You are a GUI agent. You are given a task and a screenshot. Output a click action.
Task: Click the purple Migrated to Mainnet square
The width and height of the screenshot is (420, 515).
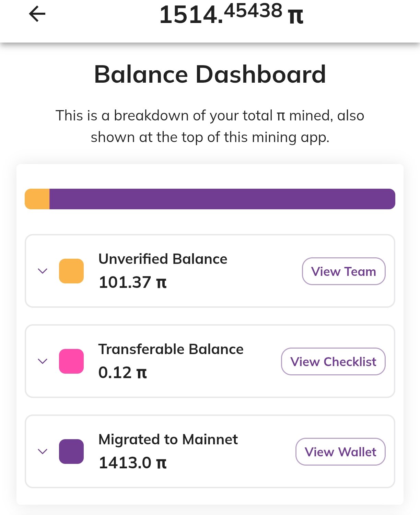71,452
